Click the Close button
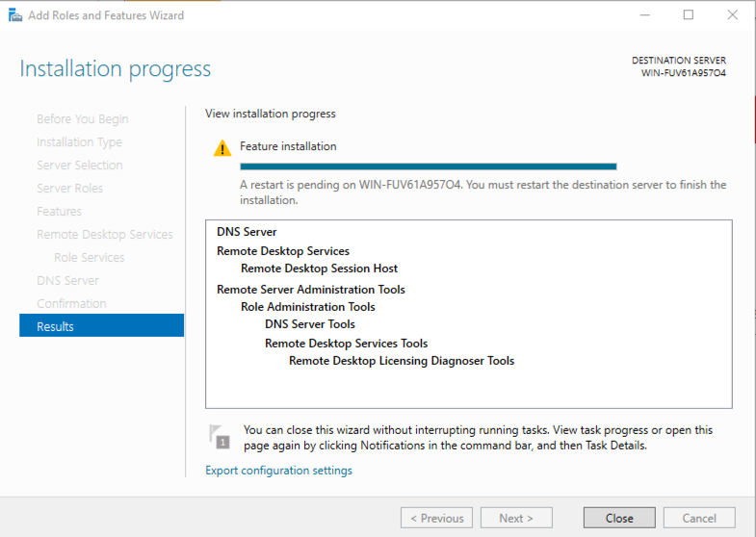This screenshot has width=756, height=537. click(x=619, y=518)
